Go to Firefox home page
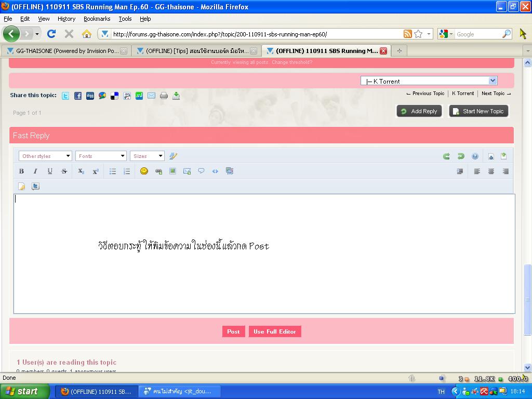 (87, 34)
